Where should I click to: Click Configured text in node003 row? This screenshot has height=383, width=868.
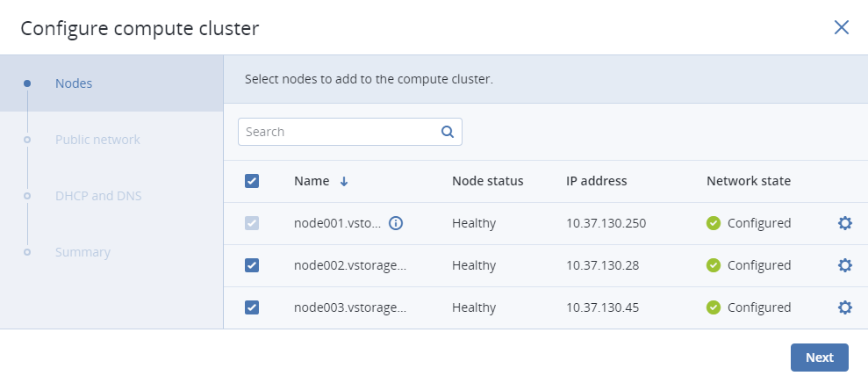pyautogui.click(x=759, y=307)
